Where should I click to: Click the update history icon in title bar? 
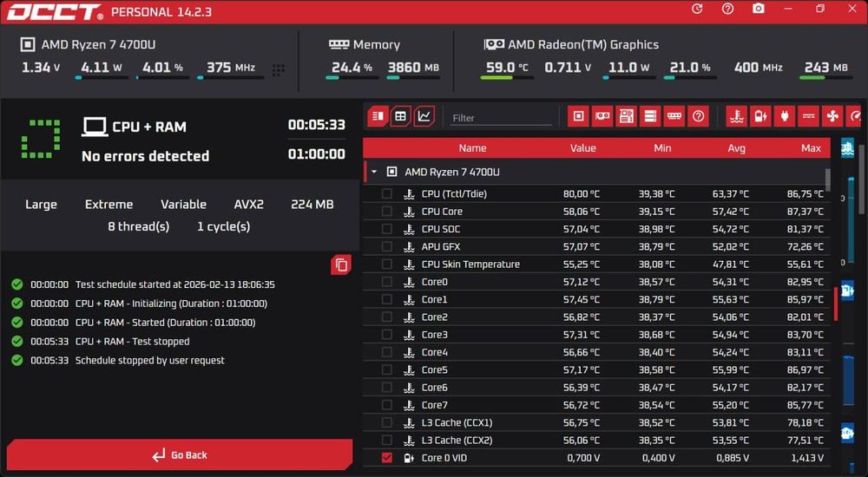click(697, 9)
